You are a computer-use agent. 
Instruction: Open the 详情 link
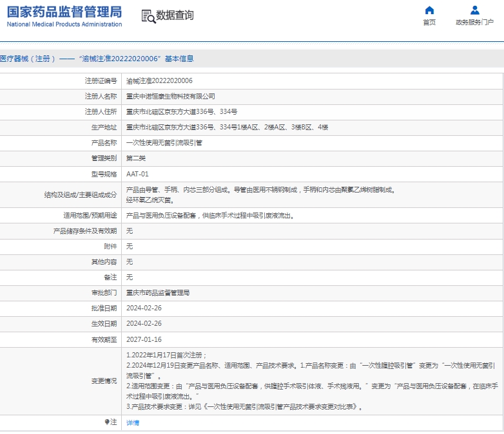[x=132, y=423]
